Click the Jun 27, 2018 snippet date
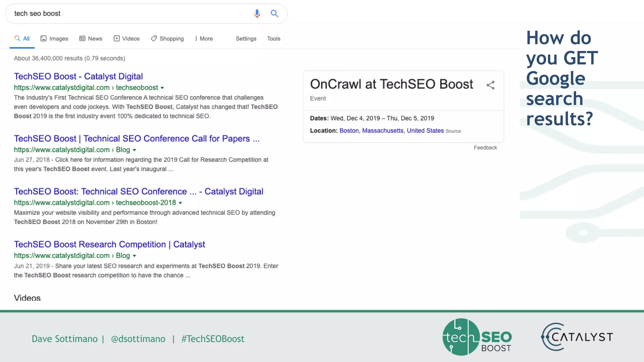Screen dimensions: 644x362 point(32,160)
